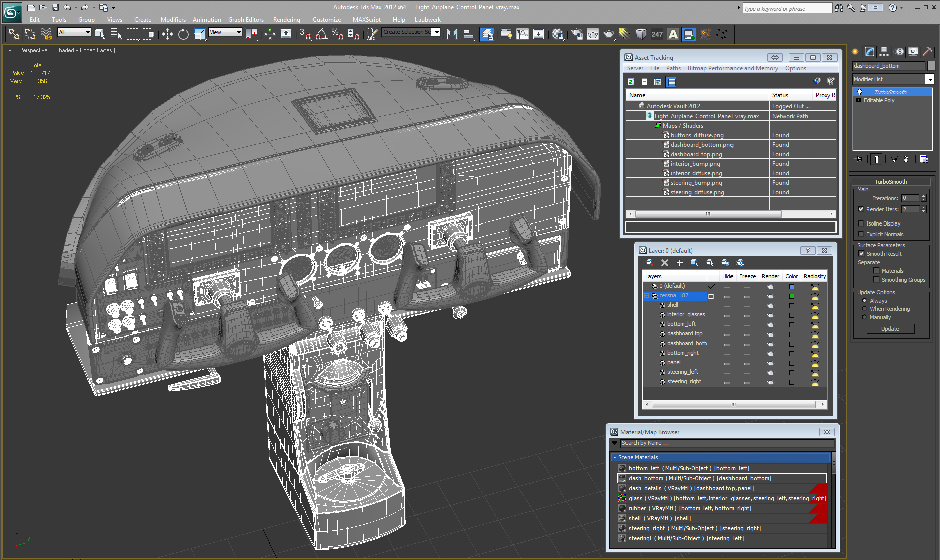Toggle Pin Stack icon under modifier list
940x560 pixels.
click(859, 159)
